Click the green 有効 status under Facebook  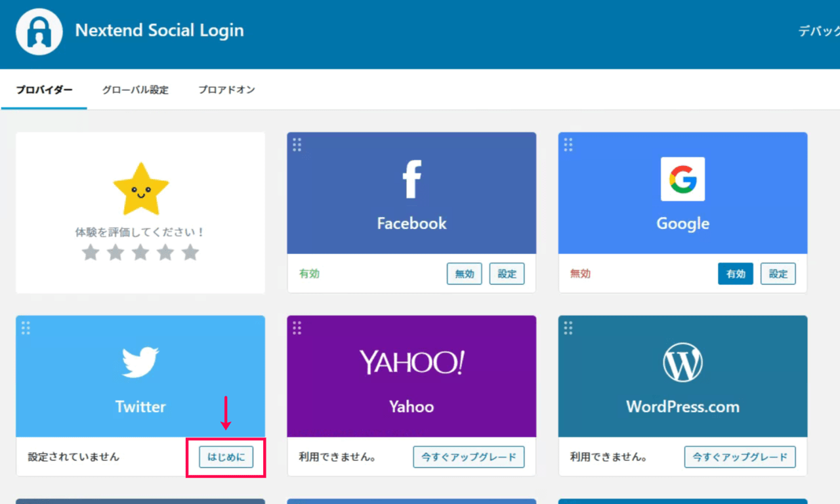(309, 274)
